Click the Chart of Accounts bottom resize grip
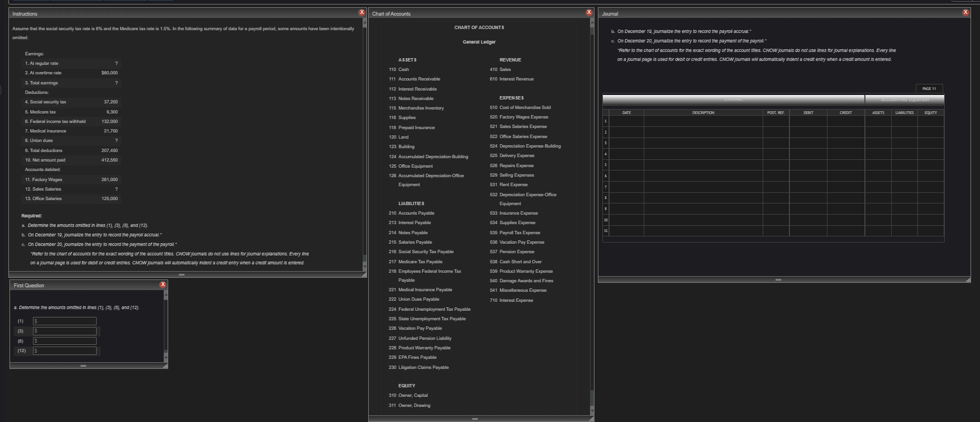 (x=475, y=418)
